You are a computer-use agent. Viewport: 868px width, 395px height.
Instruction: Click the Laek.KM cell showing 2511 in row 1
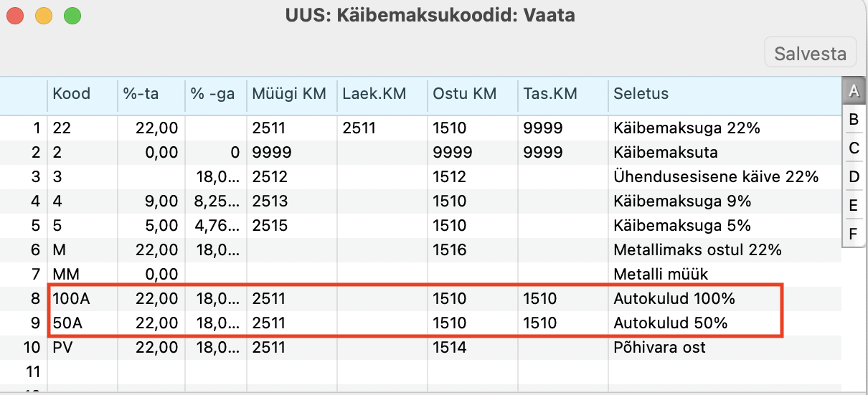tap(382, 128)
